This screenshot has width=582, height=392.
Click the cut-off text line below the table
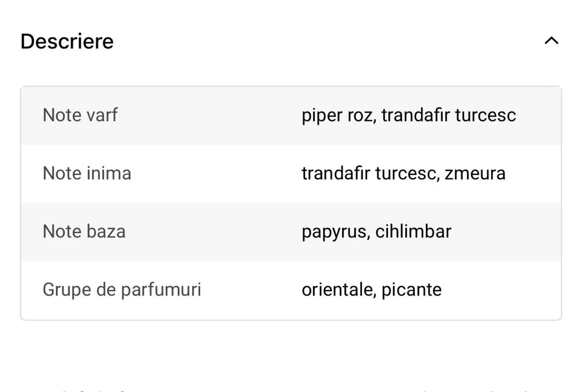point(291,389)
